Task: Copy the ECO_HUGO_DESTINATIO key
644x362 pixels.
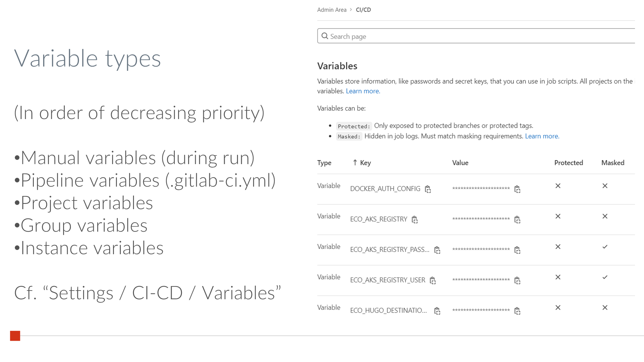Action: 437,311
